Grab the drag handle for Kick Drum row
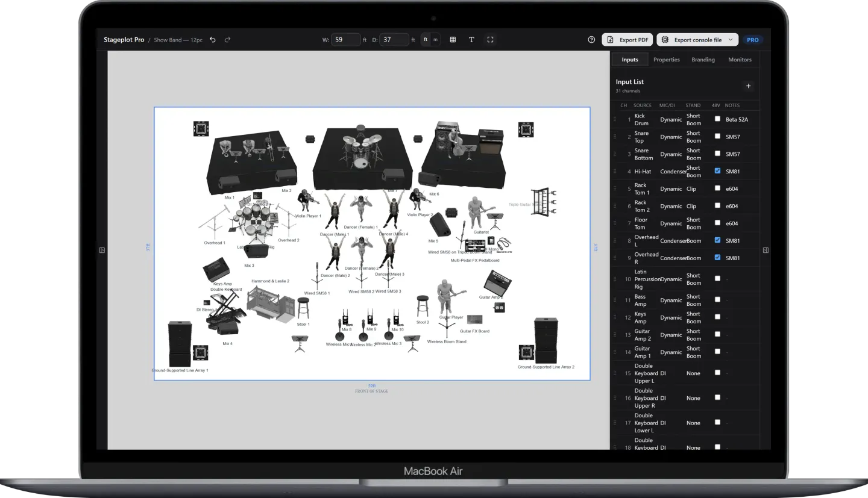The height and width of the screenshot is (498, 868). [615, 119]
